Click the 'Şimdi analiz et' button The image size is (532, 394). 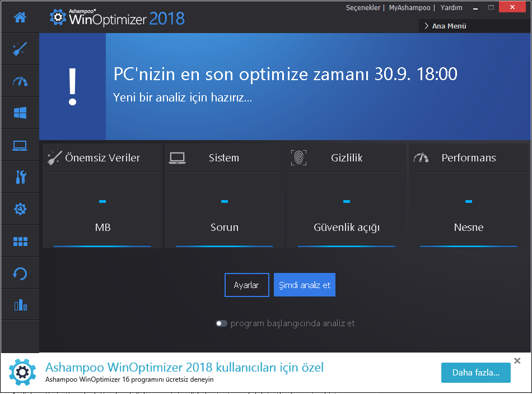pos(304,285)
